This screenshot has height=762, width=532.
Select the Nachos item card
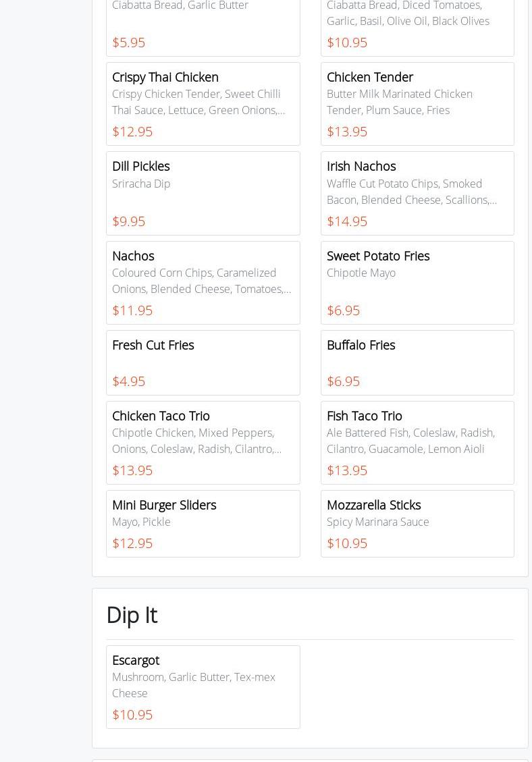203,283
